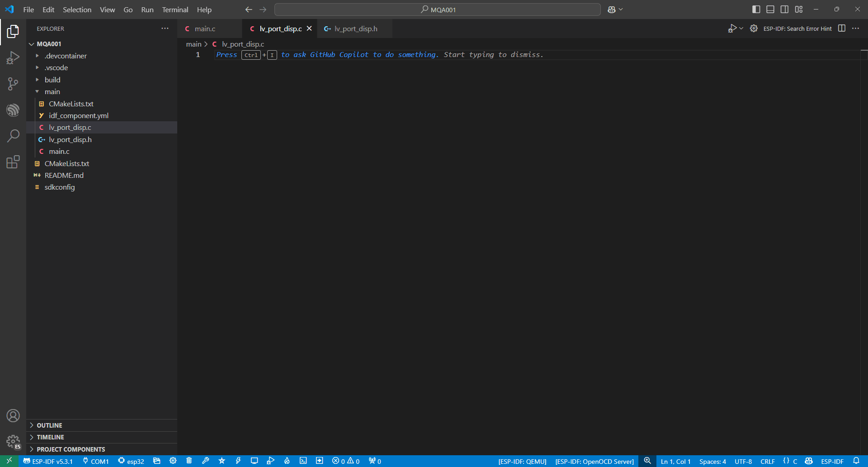The height and width of the screenshot is (467, 868).
Task: Click ESP-IDF QEMU status item
Action: click(x=522, y=461)
